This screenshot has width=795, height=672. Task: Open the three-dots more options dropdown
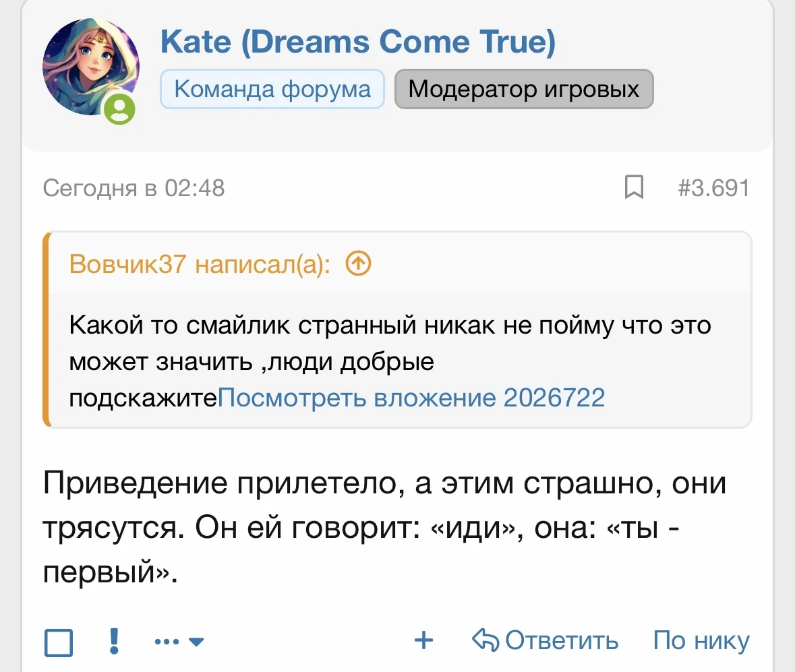[x=179, y=642]
